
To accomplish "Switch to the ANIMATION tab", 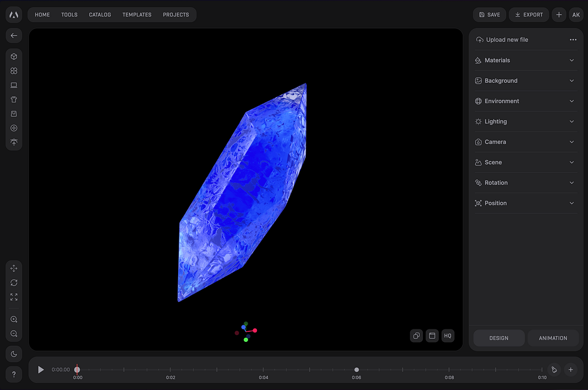I will click(x=553, y=338).
